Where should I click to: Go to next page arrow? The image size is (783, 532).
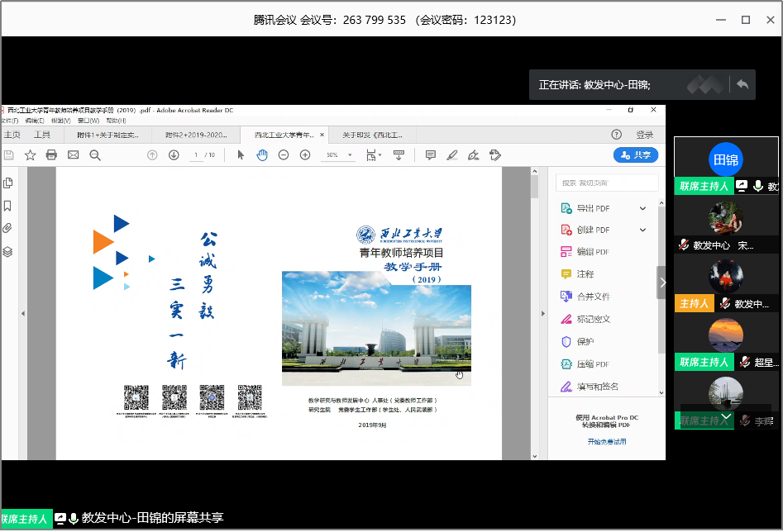coord(174,155)
